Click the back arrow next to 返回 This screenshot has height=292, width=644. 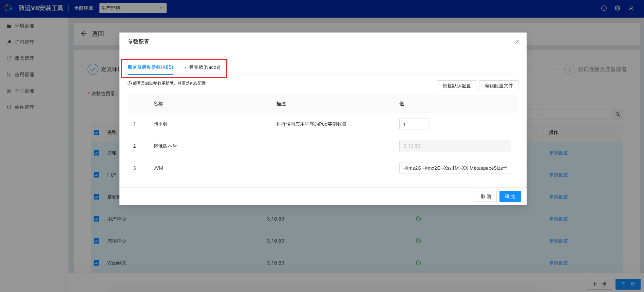click(84, 34)
